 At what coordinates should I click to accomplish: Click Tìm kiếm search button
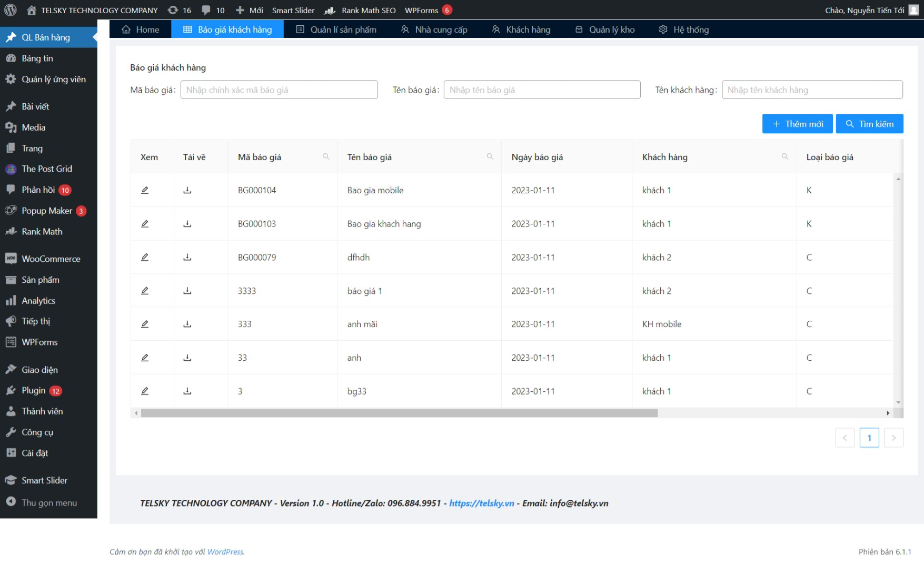[870, 124]
